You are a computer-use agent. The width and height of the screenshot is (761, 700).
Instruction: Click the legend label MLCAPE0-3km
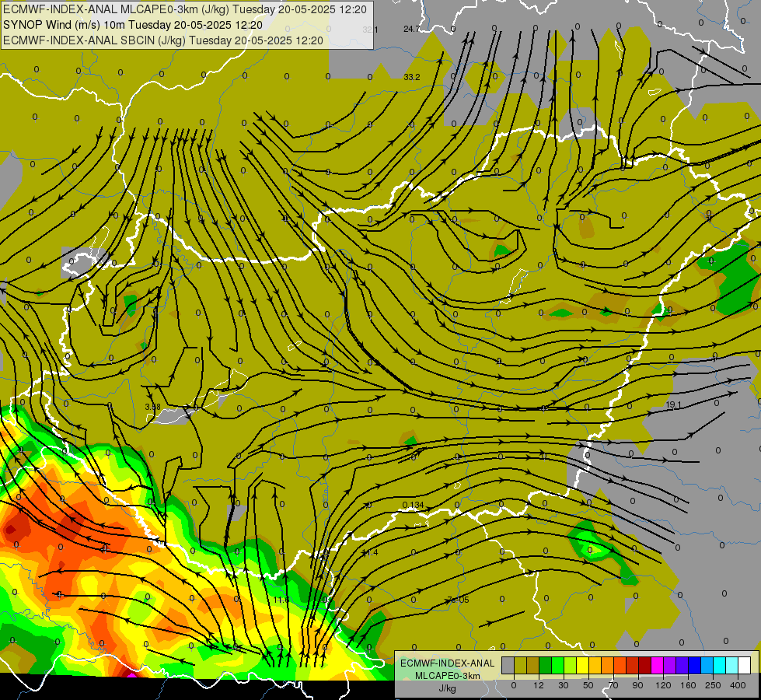coord(447,676)
